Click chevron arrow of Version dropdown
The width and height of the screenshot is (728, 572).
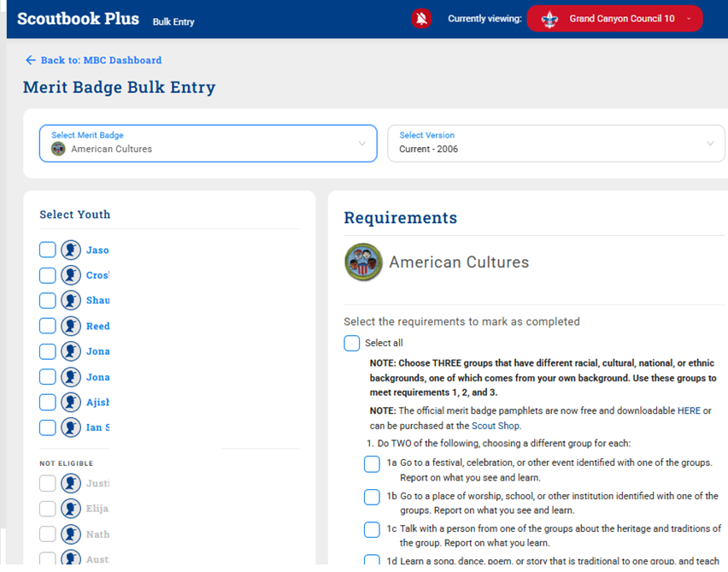click(710, 144)
